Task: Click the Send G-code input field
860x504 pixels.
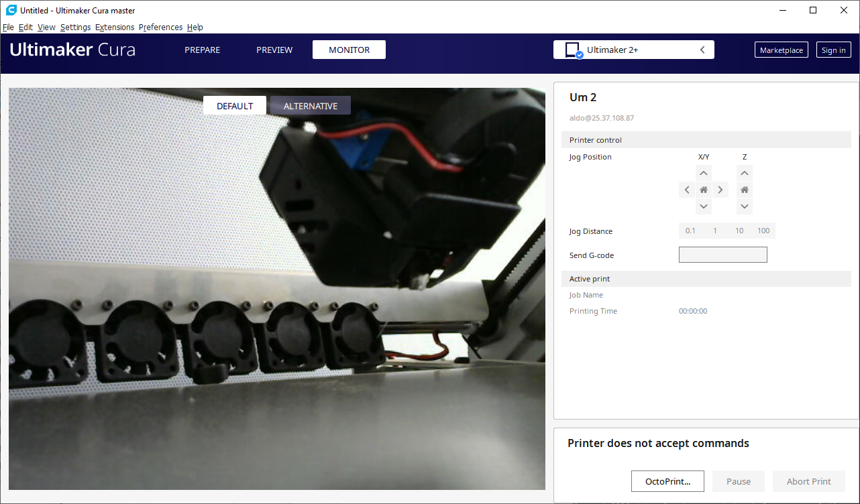Action: [722, 254]
